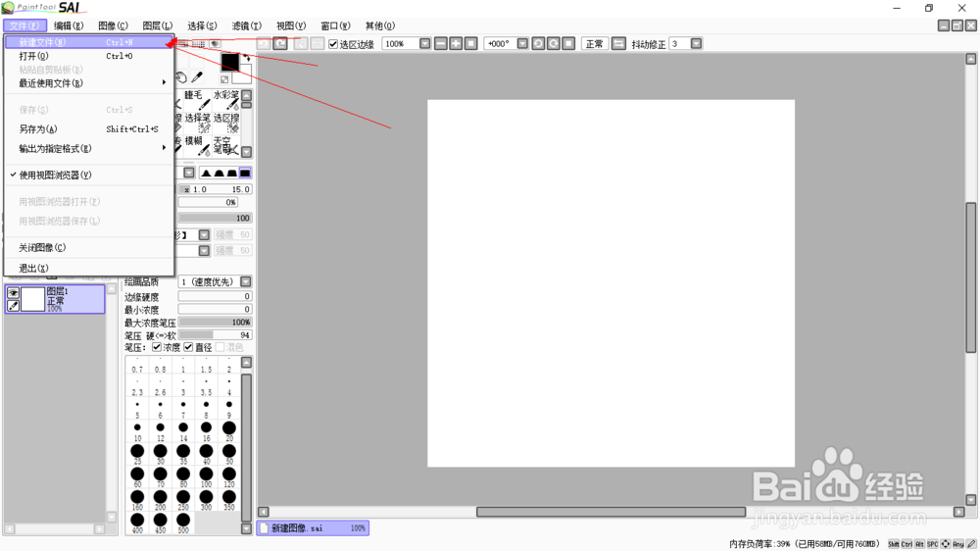Open the 窗口 menu
This screenshot has height=551, width=980.
(335, 25)
